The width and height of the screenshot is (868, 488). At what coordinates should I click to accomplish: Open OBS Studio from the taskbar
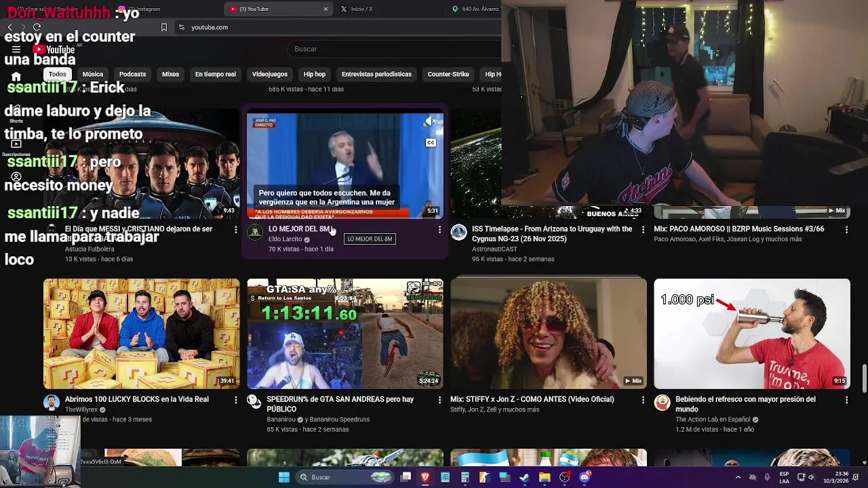pos(564,477)
